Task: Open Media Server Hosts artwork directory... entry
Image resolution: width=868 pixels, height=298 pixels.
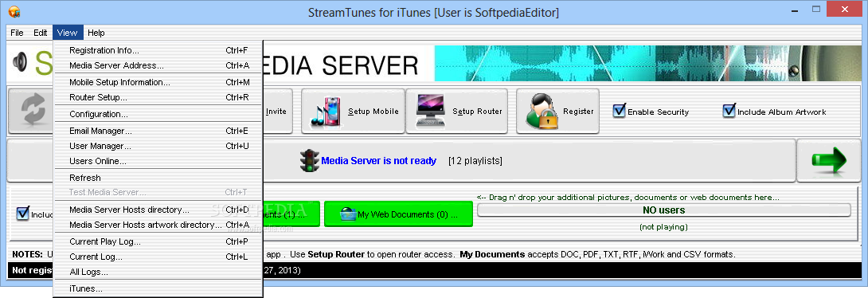Action: [x=158, y=225]
